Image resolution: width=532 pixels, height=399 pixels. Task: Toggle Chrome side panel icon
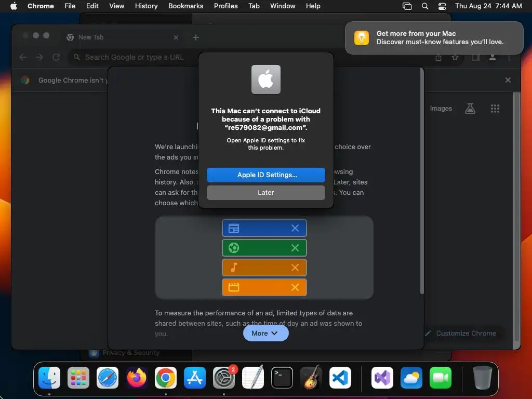(x=476, y=58)
